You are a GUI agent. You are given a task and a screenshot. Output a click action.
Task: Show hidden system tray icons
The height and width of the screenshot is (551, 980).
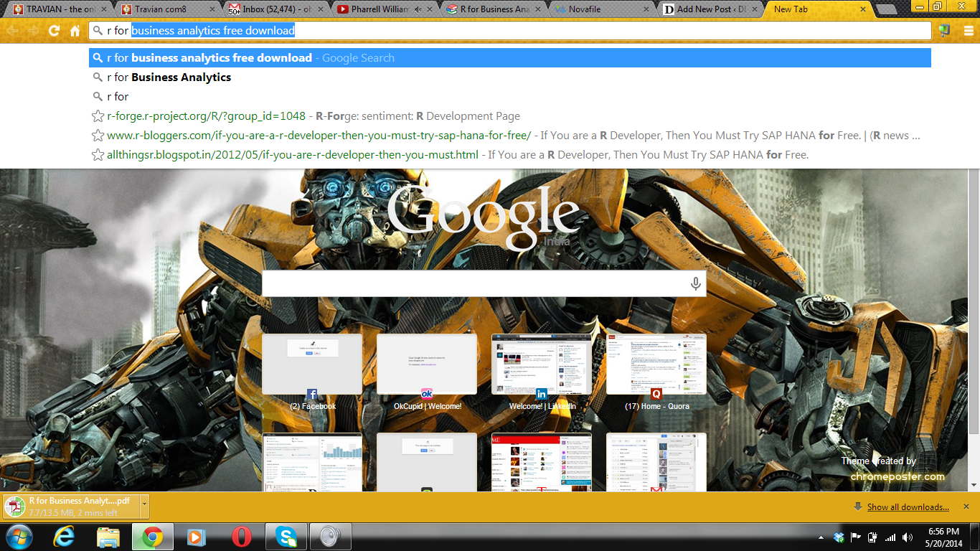point(821,537)
